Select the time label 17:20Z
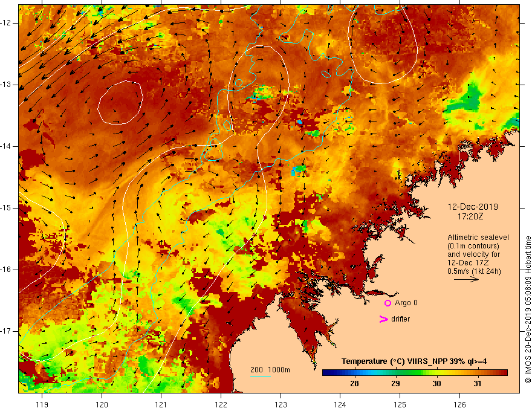 tap(470, 216)
